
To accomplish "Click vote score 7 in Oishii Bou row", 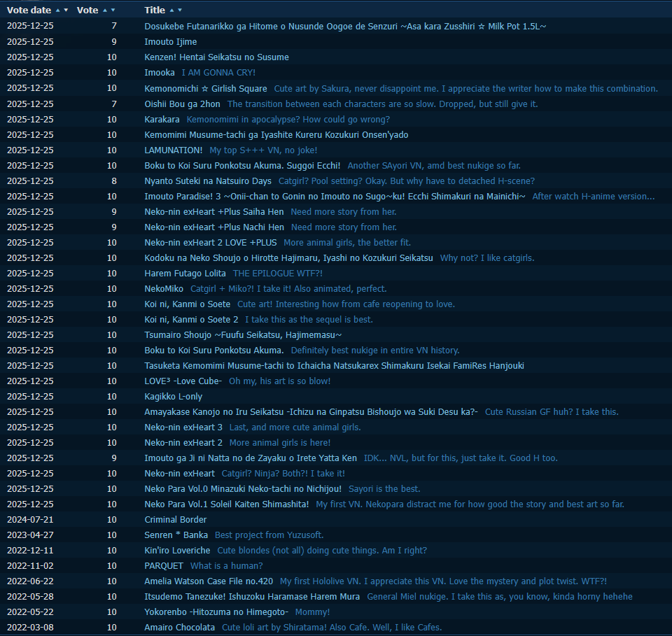I will (114, 104).
